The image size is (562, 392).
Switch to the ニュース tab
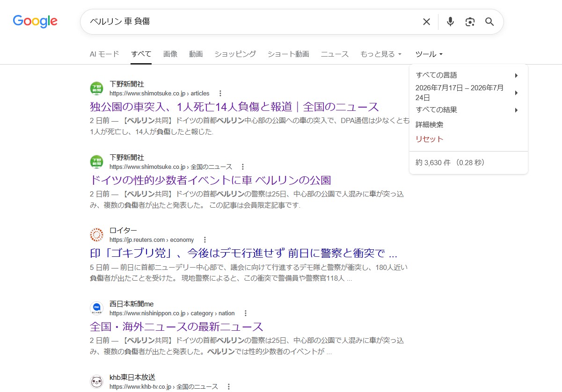pyautogui.click(x=335, y=54)
